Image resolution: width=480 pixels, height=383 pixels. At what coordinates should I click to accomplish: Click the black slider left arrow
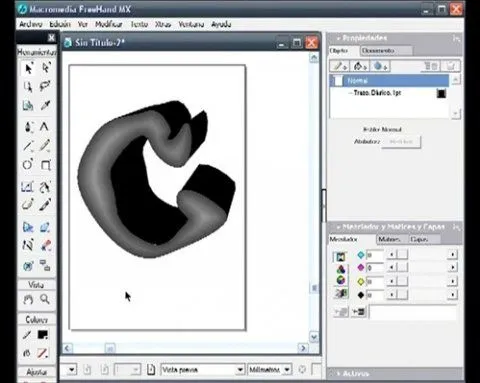392,295
